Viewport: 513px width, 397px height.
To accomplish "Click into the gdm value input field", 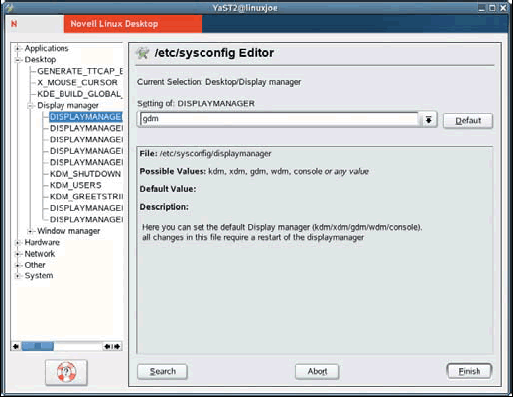I will (279, 119).
